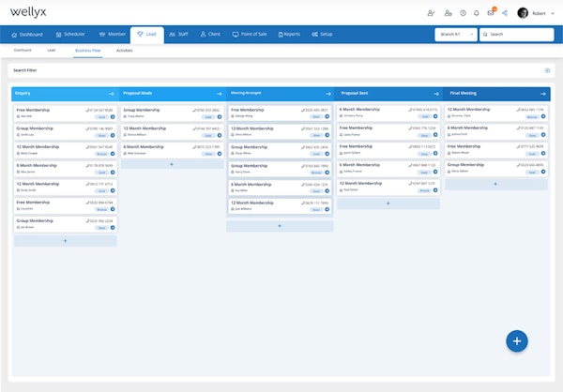
Task: Select the Lead tab in navigation
Action: 147,35
